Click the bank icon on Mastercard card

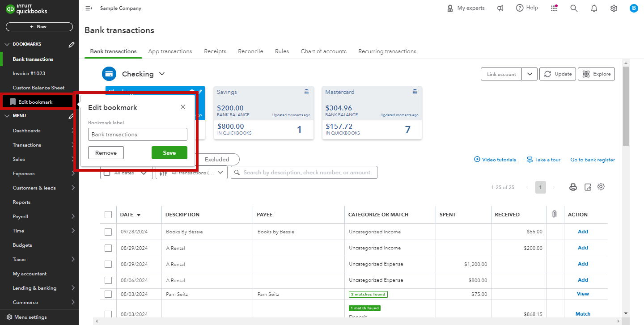pyautogui.click(x=415, y=92)
